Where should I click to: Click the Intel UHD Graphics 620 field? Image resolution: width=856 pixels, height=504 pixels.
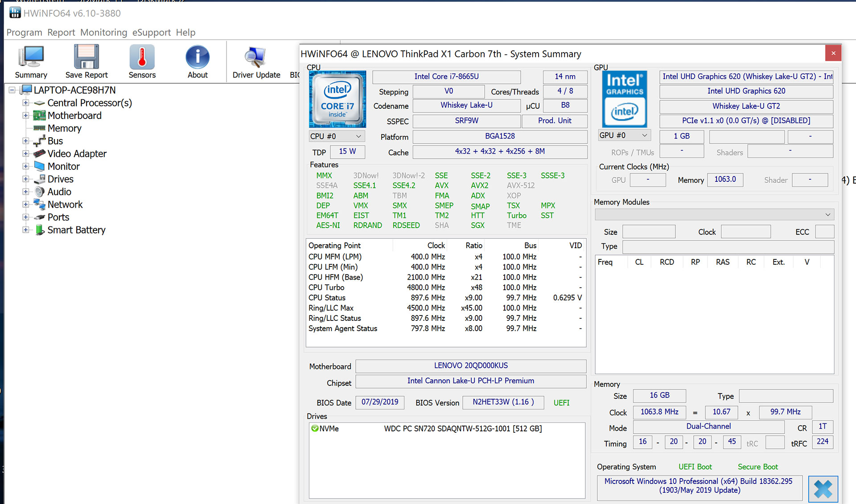pos(746,91)
